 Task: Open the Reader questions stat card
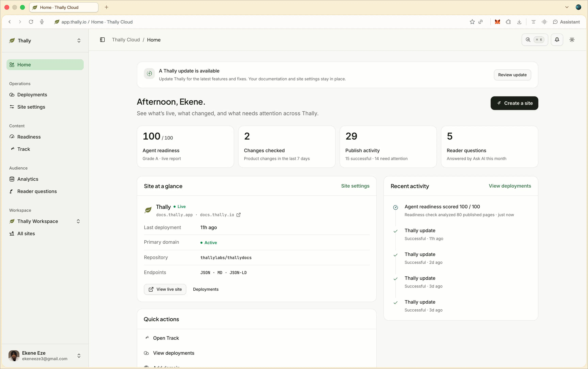pos(489,147)
